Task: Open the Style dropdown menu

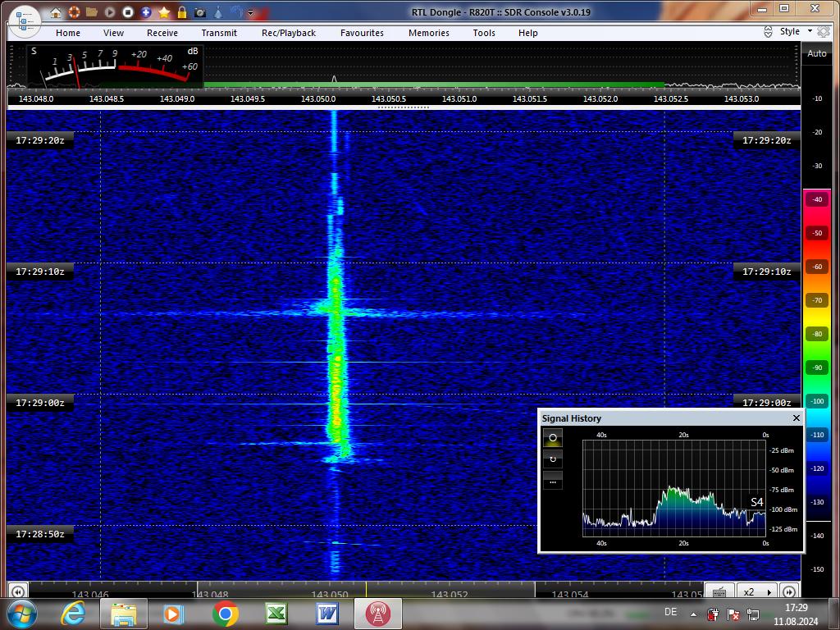Action: (796, 32)
